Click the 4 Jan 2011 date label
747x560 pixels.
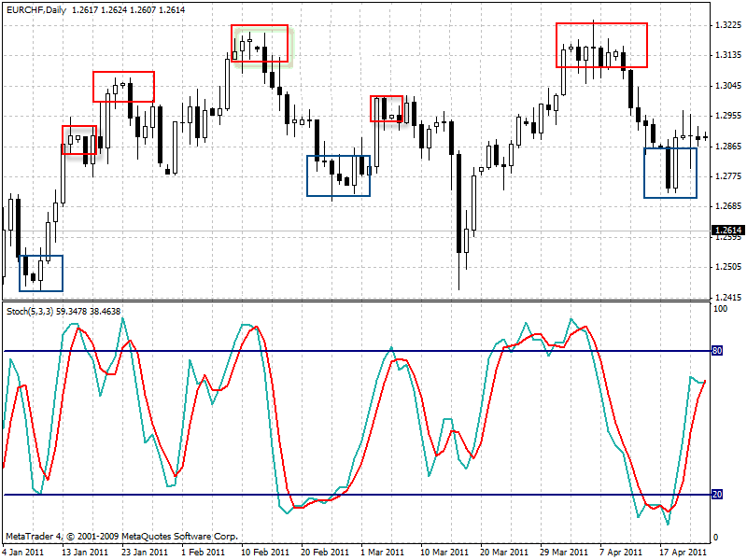point(23,553)
